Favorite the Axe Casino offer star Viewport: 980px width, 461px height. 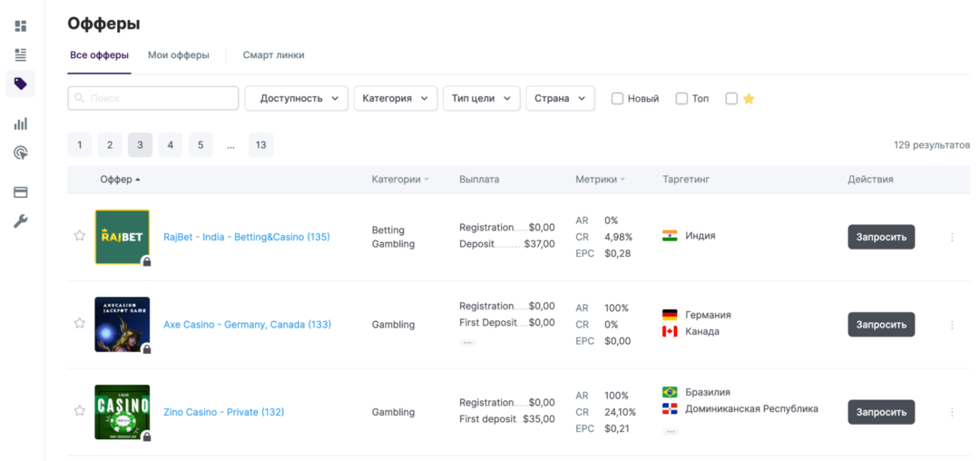[x=79, y=323]
